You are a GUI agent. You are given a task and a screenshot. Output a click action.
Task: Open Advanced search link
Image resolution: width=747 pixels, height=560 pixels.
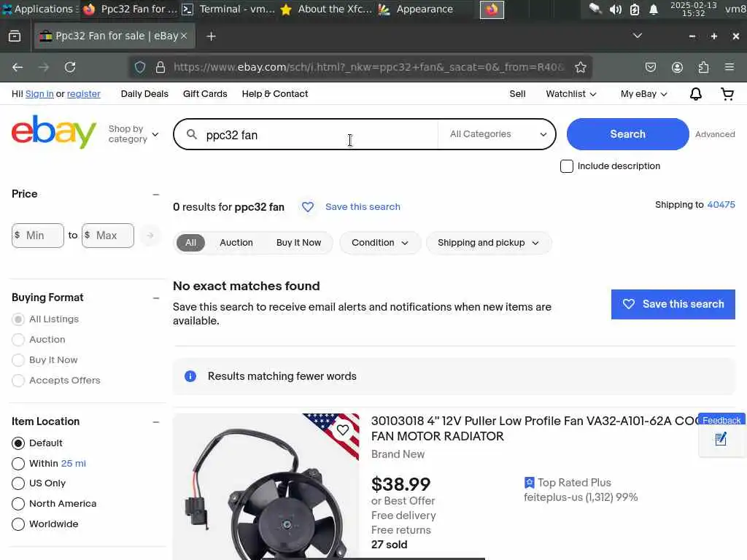(715, 134)
